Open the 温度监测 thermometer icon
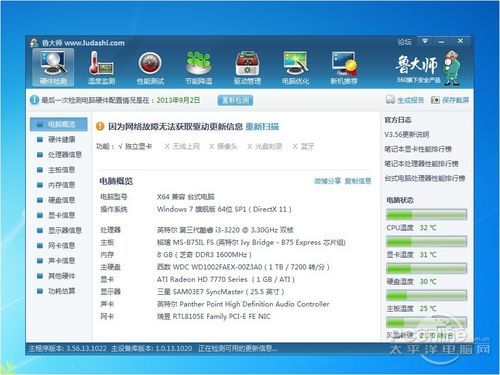The image size is (500, 375). pos(101,67)
